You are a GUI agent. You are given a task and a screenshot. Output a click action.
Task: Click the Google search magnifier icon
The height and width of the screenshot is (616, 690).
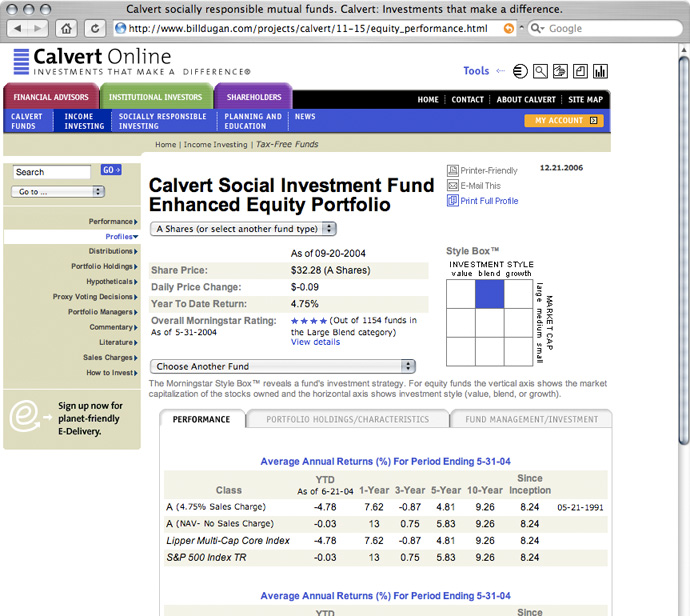pos(537,29)
